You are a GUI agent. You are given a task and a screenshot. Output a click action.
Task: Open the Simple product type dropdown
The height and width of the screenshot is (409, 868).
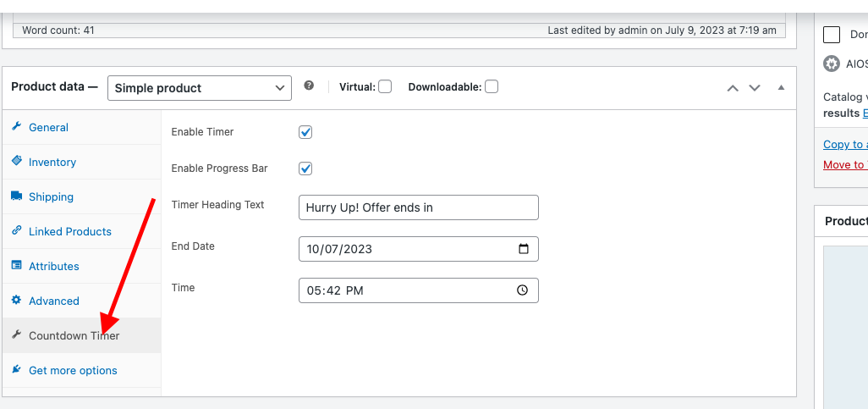(200, 88)
